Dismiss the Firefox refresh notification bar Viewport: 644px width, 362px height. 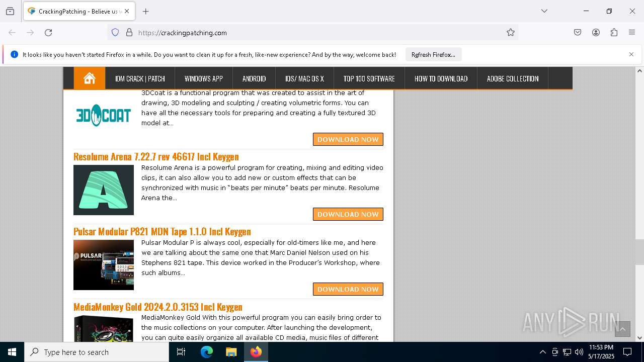coord(631,54)
